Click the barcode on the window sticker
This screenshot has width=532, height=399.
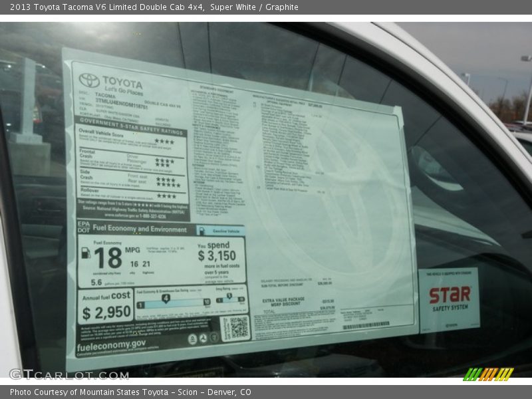click(x=366, y=326)
